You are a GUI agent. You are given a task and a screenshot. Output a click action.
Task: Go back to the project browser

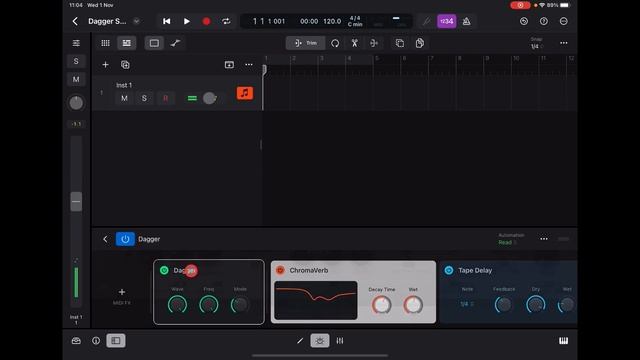pyautogui.click(x=75, y=21)
